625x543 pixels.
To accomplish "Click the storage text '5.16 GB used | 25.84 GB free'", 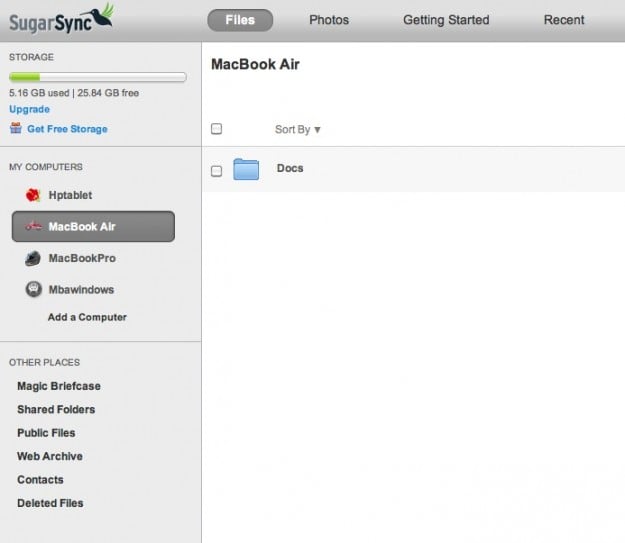I will 74,93.
